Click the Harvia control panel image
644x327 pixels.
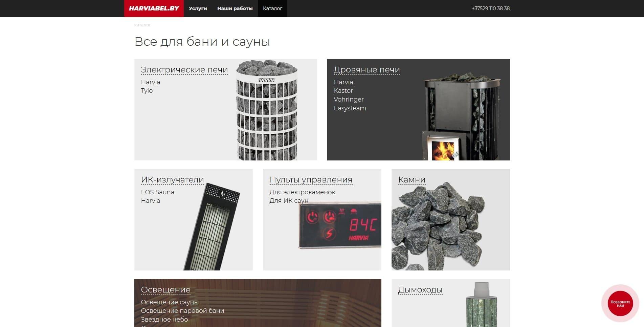(x=340, y=225)
